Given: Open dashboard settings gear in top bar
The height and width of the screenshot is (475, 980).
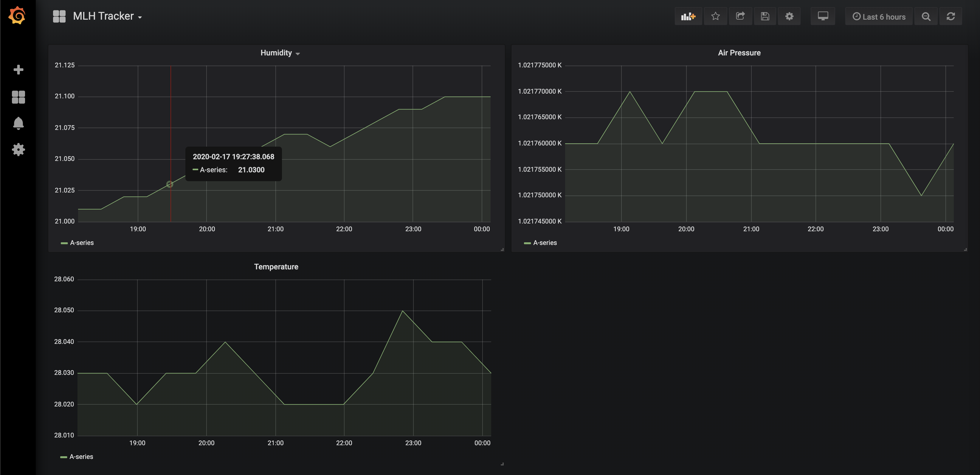Looking at the screenshot, I should [x=789, y=16].
